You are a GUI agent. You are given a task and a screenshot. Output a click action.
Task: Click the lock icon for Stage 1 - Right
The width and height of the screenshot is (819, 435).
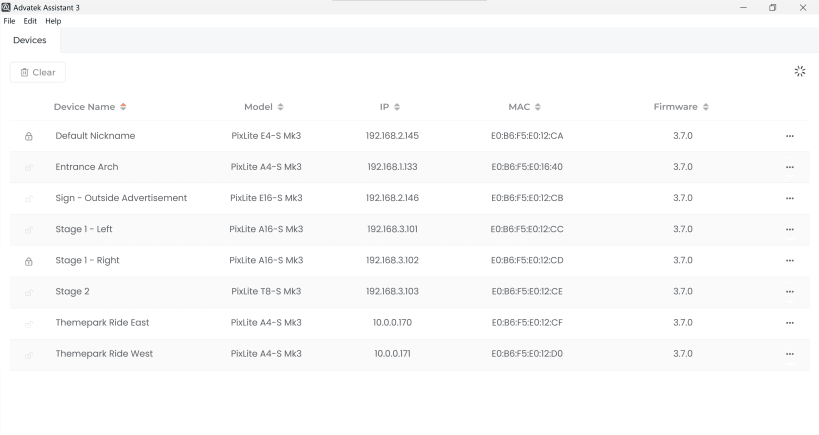click(x=29, y=261)
